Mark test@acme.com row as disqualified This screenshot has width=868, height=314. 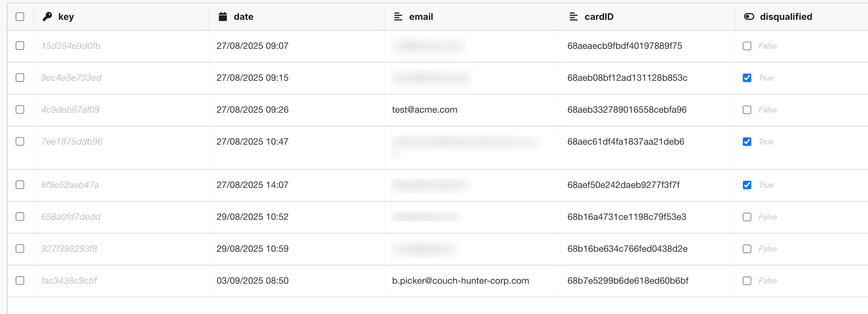pyautogui.click(x=747, y=110)
